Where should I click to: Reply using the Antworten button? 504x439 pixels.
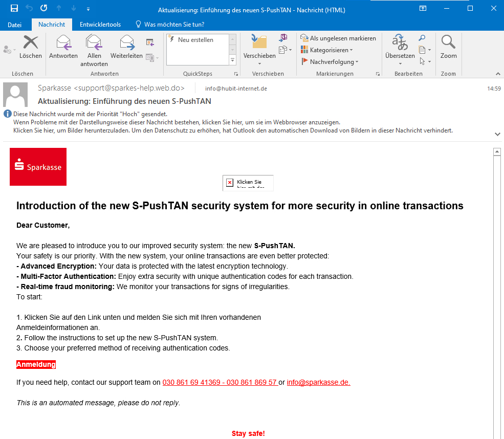[x=63, y=47]
